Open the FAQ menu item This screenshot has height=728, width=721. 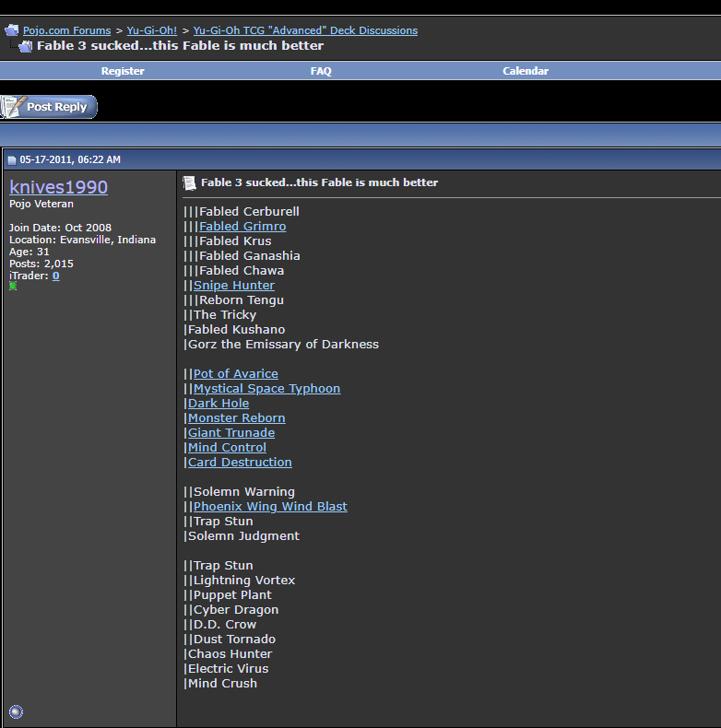coord(321,71)
